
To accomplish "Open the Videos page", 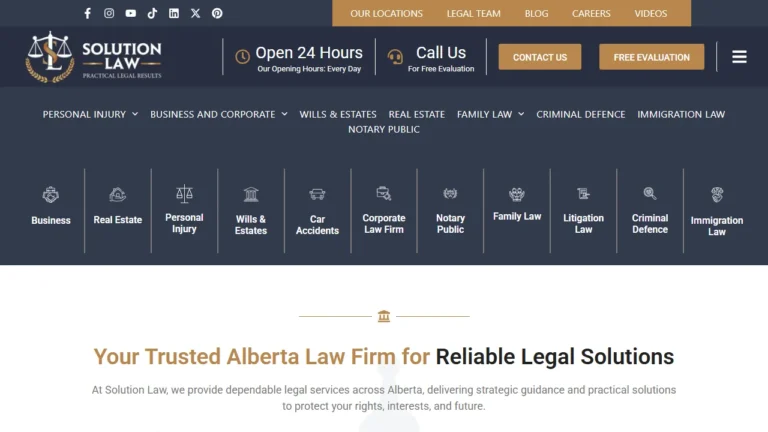I will (x=650, y=14).
